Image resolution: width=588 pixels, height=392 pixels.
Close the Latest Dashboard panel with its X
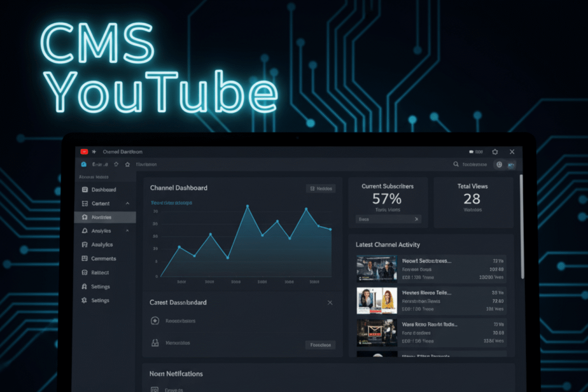[330, 302]
